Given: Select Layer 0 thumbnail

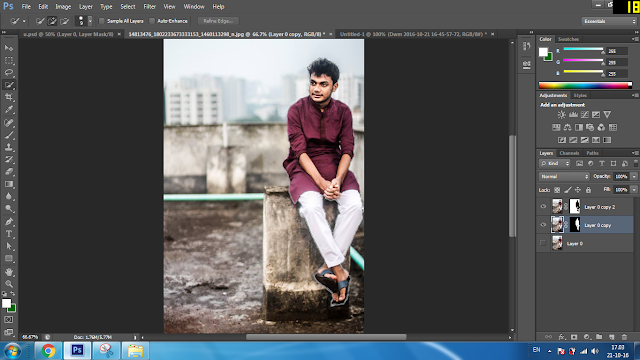Looking at the screenshot, I should click(557, 243).
